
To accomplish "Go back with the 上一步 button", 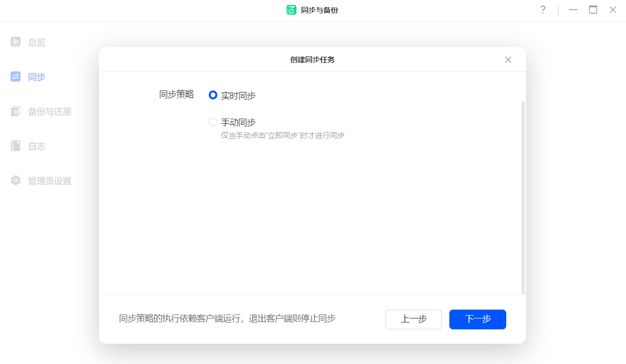I will point(414,319).
